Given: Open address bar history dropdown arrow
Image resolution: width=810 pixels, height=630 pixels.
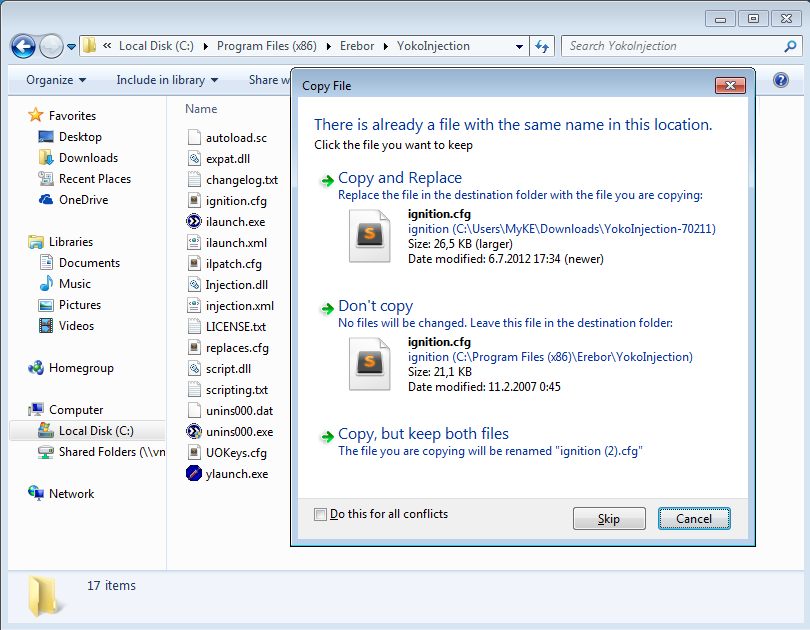Looking at the screenshot, I should pos(519,46).
